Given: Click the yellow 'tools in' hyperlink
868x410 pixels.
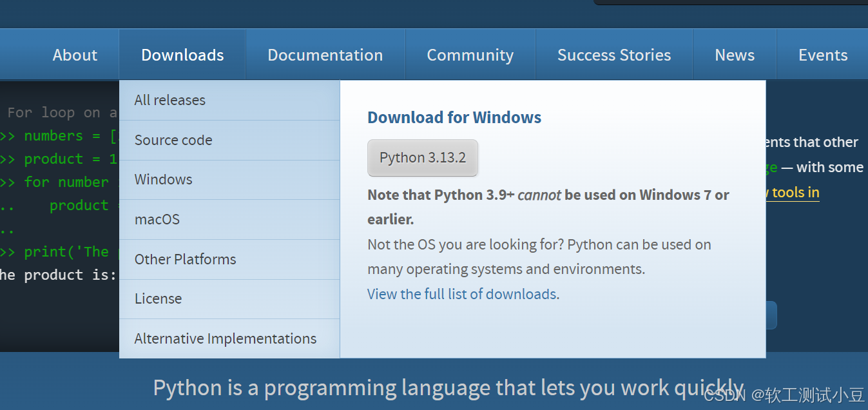Looking at the screenshot, I should point(791,192).
